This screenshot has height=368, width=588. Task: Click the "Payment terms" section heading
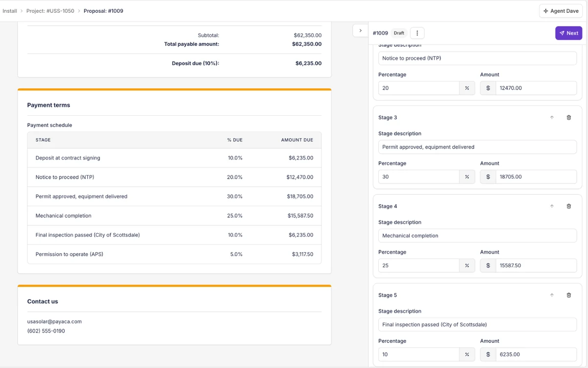point(49,105)
